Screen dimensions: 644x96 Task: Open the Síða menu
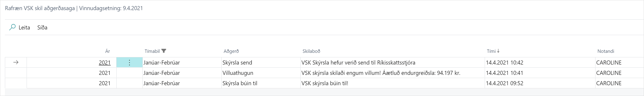pyautogui.click(x=42, y=27)
